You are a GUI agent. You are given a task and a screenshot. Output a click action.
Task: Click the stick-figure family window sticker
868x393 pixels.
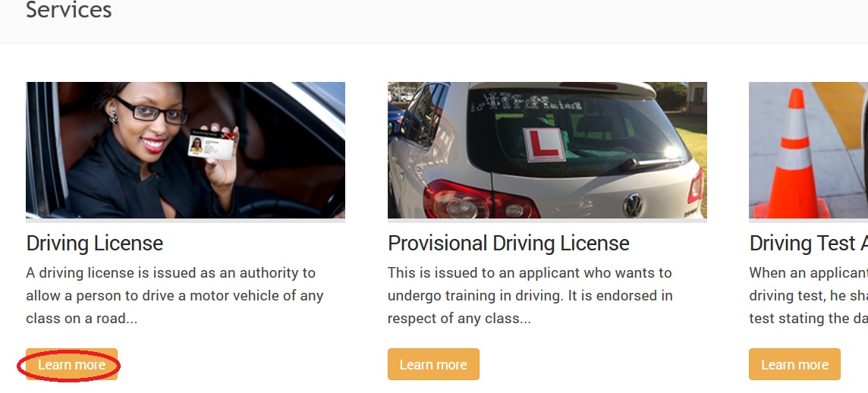[x=531, y=102]
